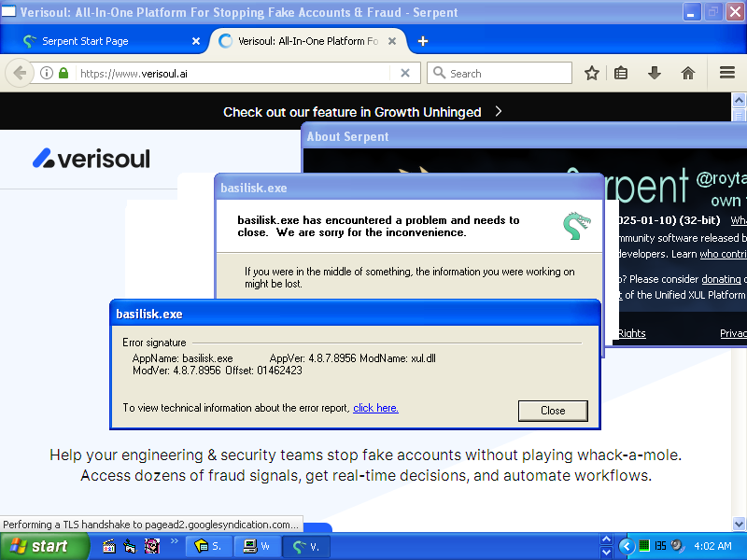The width and height of the screenshot is (747, 560).
Task: Launch the calendar quick launch icon
Action: pos(109,546)
